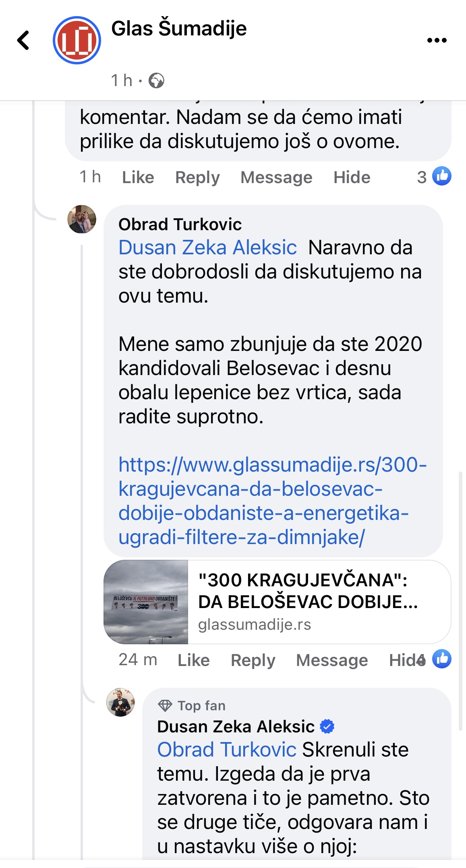Like Obrad Turkovic's 24 m comment
466x868 pixels.
[193, 660]
